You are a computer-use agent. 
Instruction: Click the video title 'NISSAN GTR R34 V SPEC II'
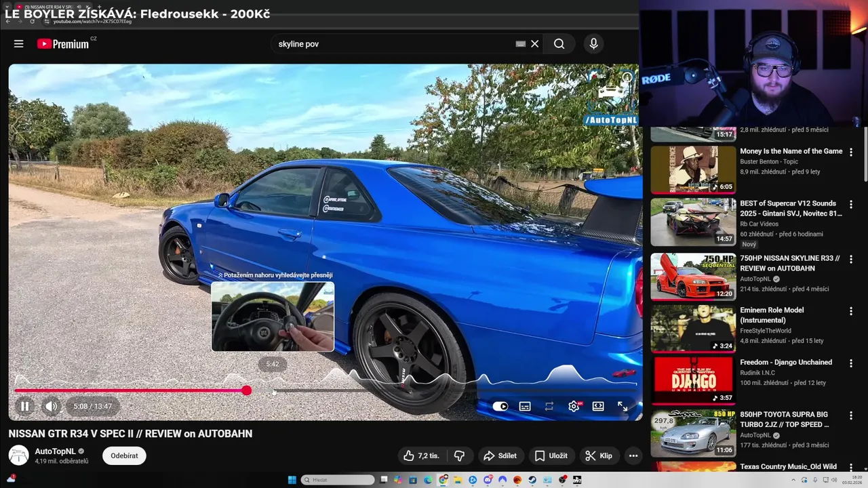coord(130,434)
